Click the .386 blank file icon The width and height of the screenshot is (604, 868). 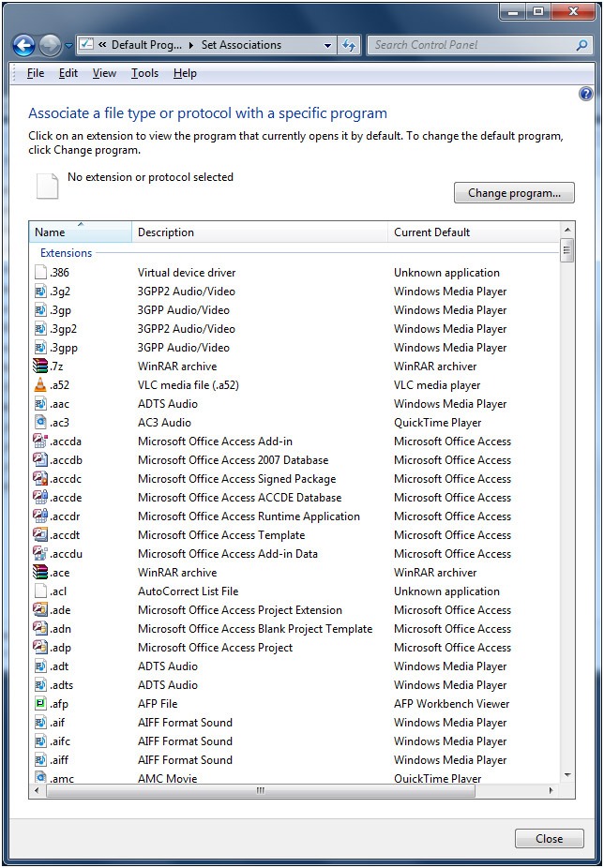pos(40,273)
